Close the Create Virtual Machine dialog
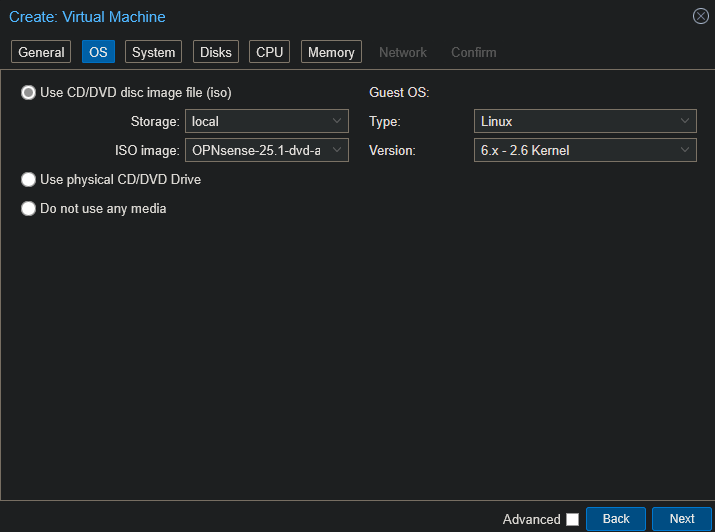This screenshot has height=532, width=715. click(x=700, y=16)
